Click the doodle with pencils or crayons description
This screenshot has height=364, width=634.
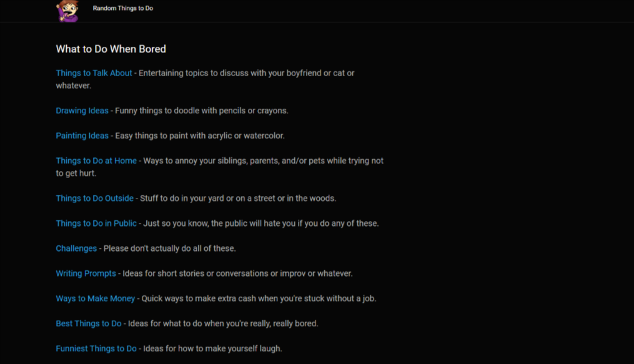pyautogui.click(x=202, y=111)
